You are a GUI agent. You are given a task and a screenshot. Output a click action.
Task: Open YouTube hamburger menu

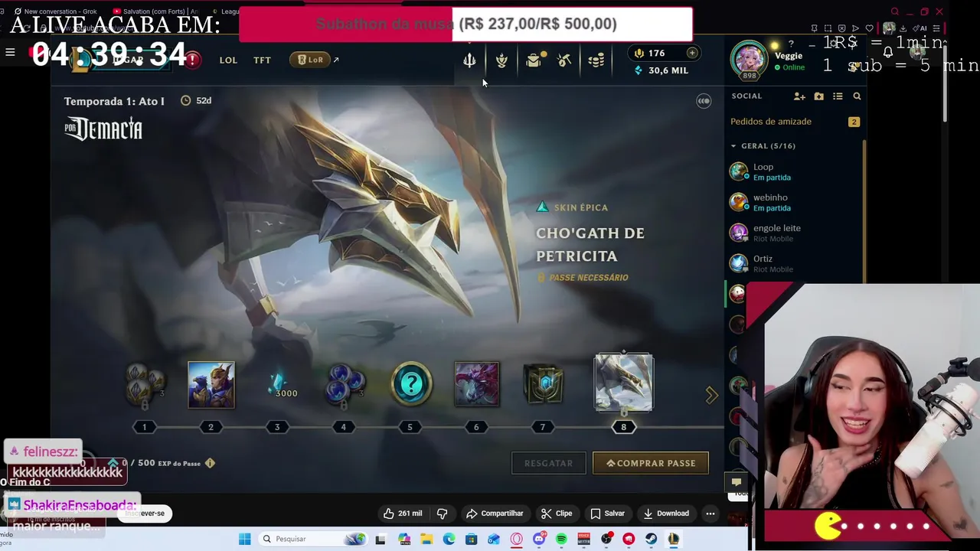(x=10, y=52)
